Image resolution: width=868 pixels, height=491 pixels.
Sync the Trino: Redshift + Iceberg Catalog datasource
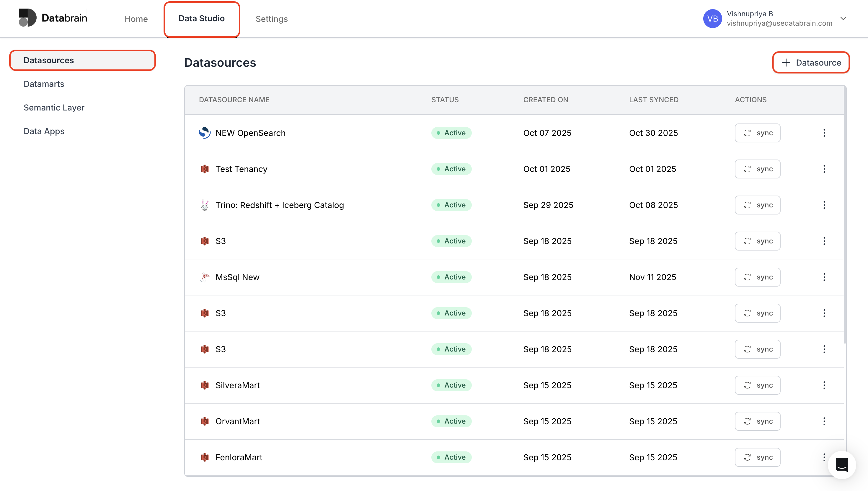tap(757, 205)
